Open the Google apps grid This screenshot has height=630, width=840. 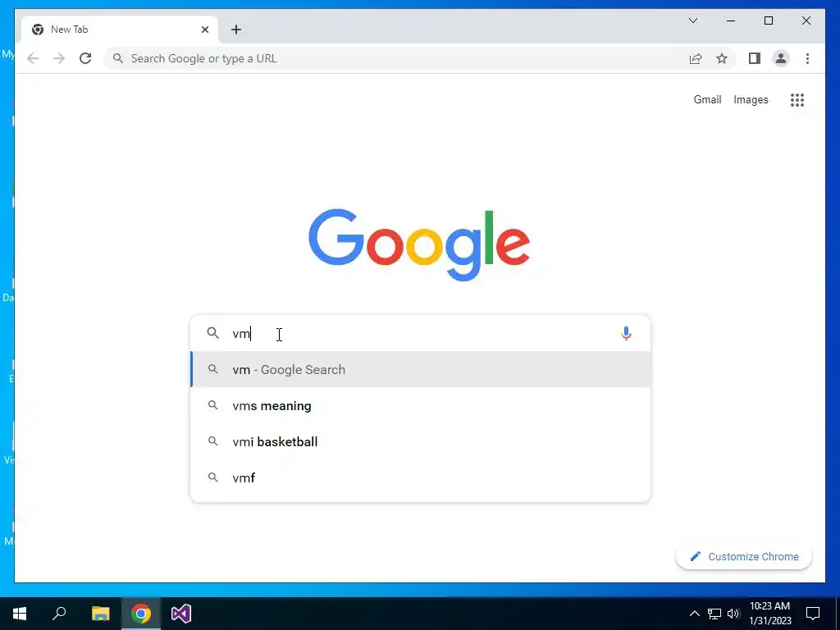[797, 99]
